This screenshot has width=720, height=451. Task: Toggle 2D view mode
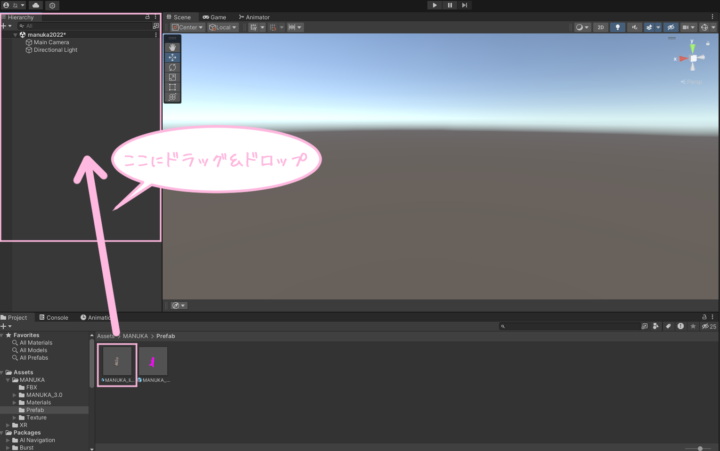pyautogui.click(x=601, y=27)
